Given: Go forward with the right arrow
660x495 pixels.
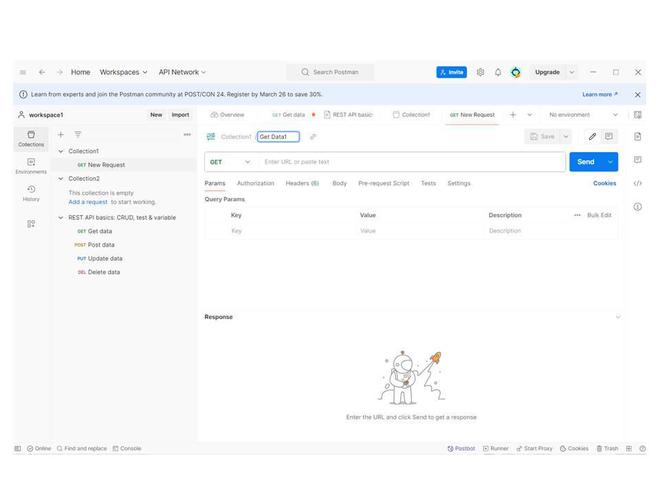Looking at the screenshot, I should point(59,72).
